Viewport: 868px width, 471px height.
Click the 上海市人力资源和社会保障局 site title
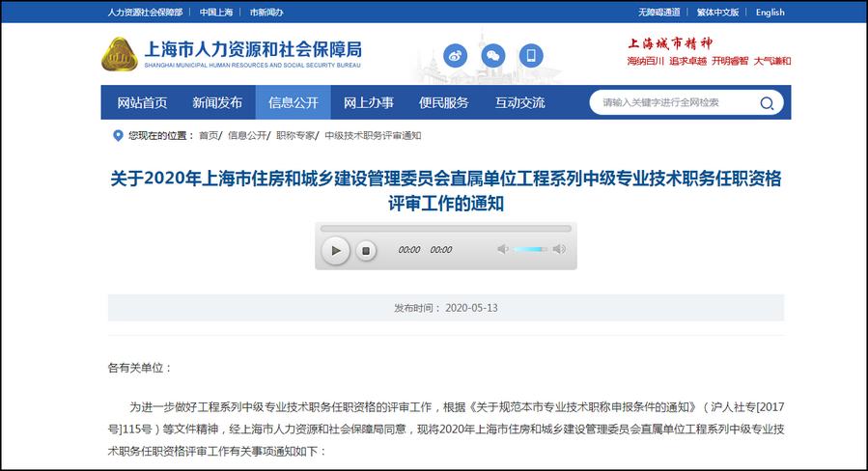click(253, 50)
